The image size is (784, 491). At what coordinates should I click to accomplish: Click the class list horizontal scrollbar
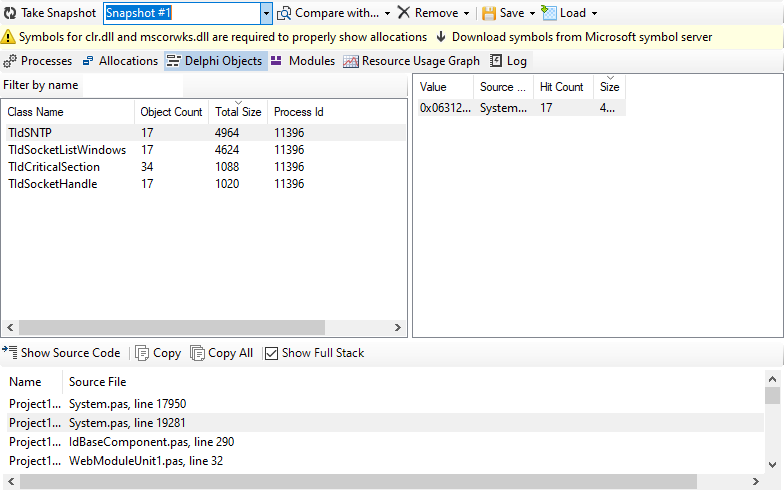coord(170,327)
